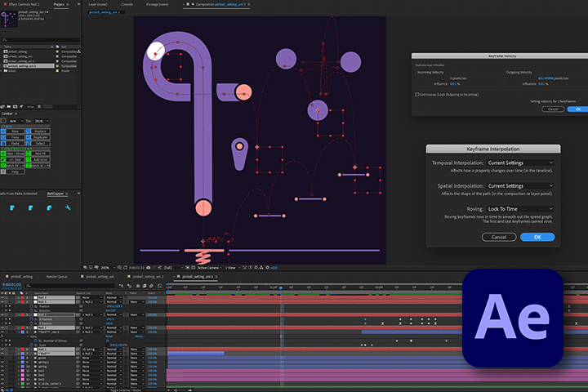Click the Limber New limb button
This screenshot has height=392, width=588.
pos(15,131)
